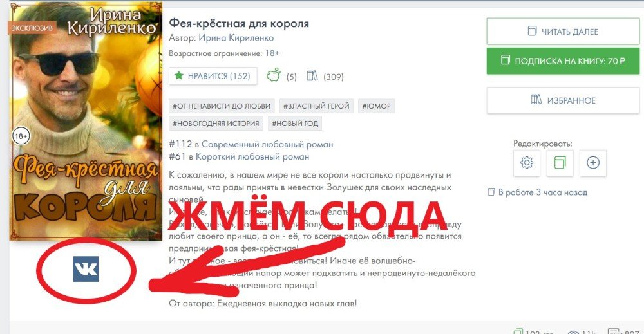Select tag #ОТ НЕНАВИСТИ ДО ЛЮБВИ
The height and width of the screenshot is (334, 644).
222,106
